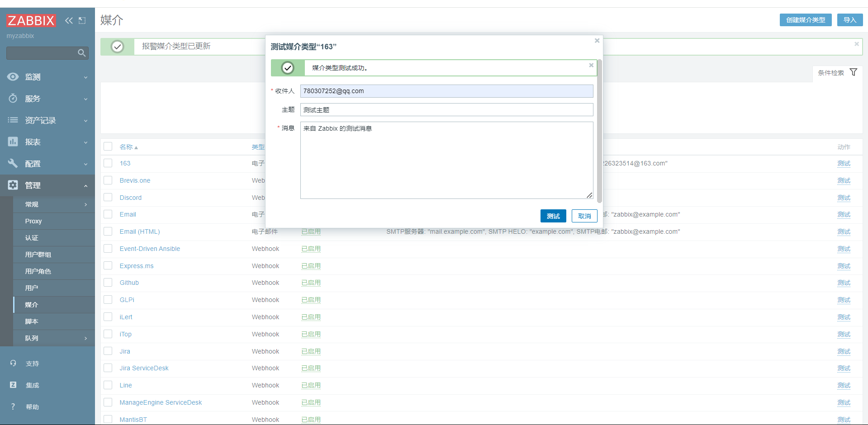The width and height of the screenshot is (868, 425).
Task: Select the 媒介 menu item
Action: pyautogui.click(x=54, y=305)
